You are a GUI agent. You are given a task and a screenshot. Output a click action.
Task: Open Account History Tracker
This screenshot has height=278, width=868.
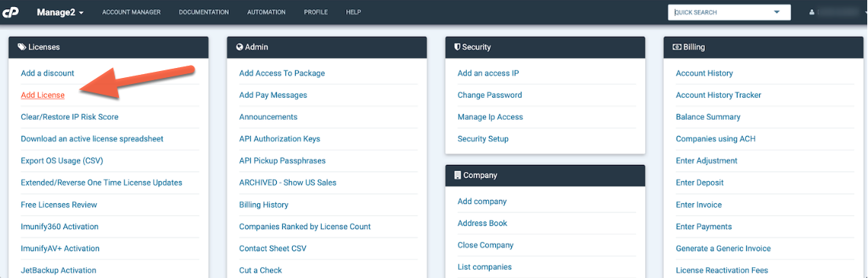pyautogui.click(x=719, y=95)
